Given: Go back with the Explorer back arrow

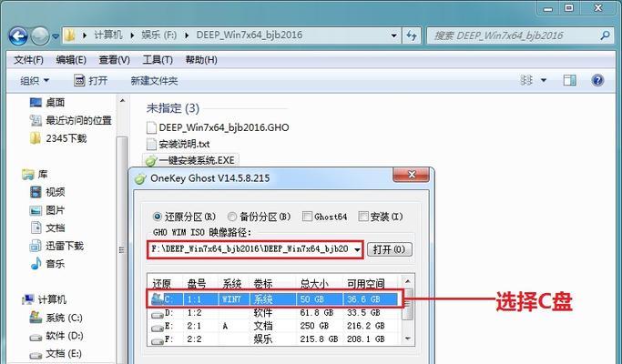Looking at the screenshot, I should coord(18,36).
